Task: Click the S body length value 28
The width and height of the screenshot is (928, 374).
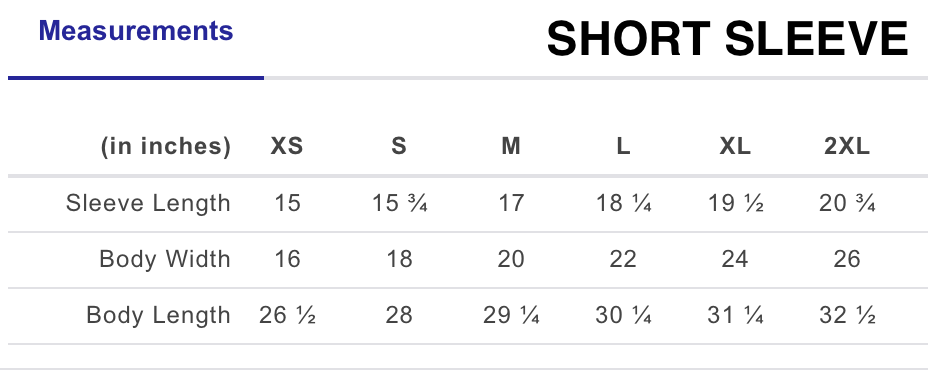Action: (x=399, y=315)
